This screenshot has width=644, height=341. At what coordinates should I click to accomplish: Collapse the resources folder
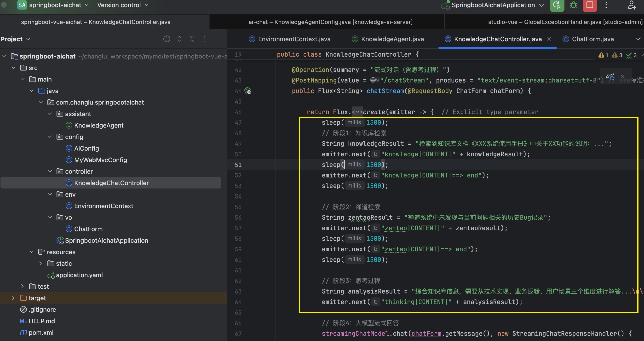(31, 252)
